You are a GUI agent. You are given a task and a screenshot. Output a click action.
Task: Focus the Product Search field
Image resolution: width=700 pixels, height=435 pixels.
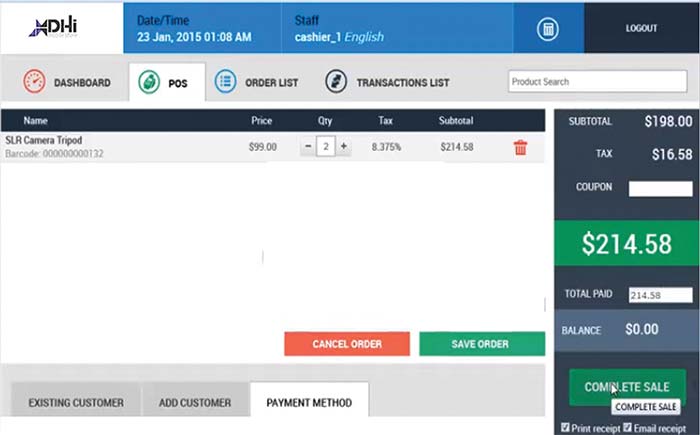point(597,82)
